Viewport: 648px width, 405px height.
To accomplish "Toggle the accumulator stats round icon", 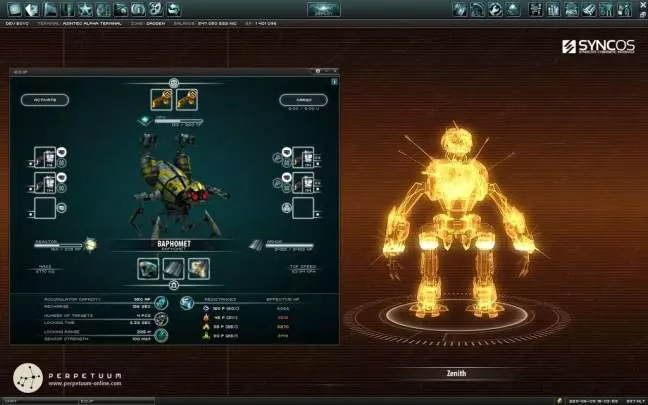I will click(161, 301).
